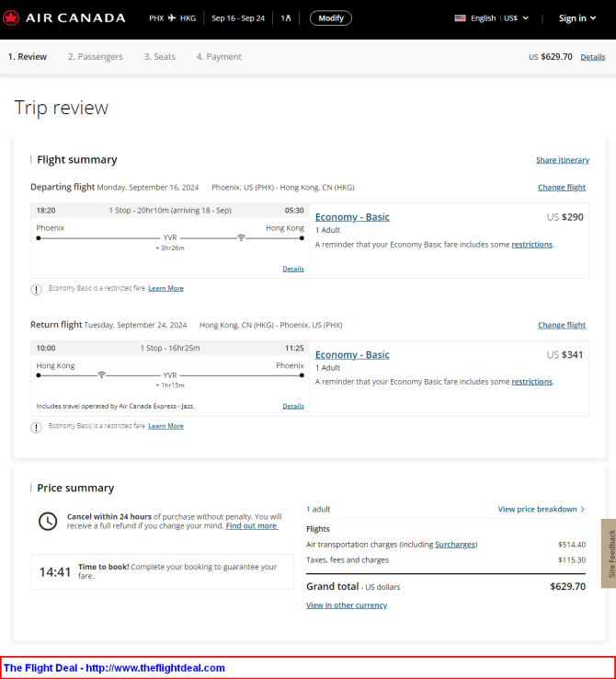
Task: Open Details of Phoenix to Hong Kong flight
Action: tap(293, 269)
